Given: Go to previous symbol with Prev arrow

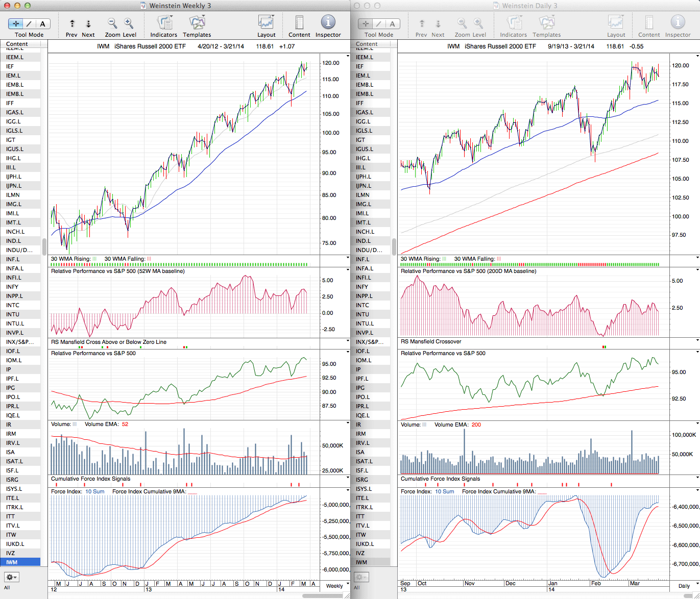Looking at the screenshot, I should click(x=72, y=23).
